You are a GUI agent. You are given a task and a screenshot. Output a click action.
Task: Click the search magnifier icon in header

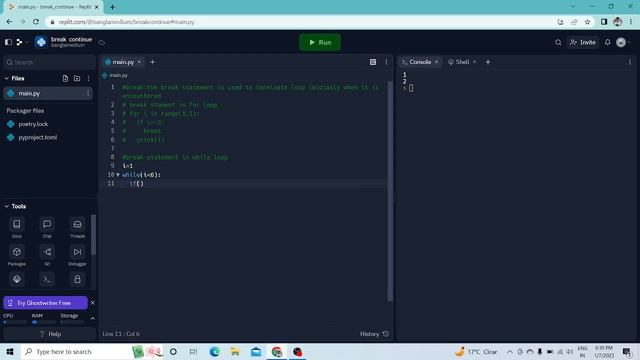point(558,42)
